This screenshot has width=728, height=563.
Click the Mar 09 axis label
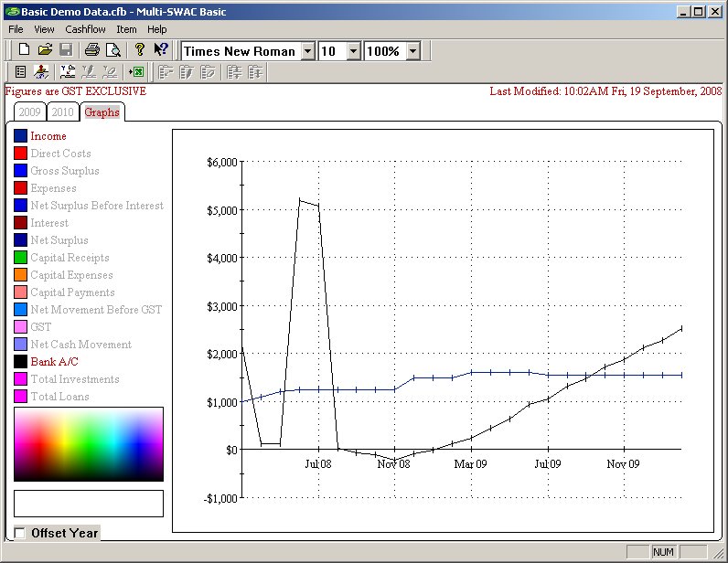470,463
